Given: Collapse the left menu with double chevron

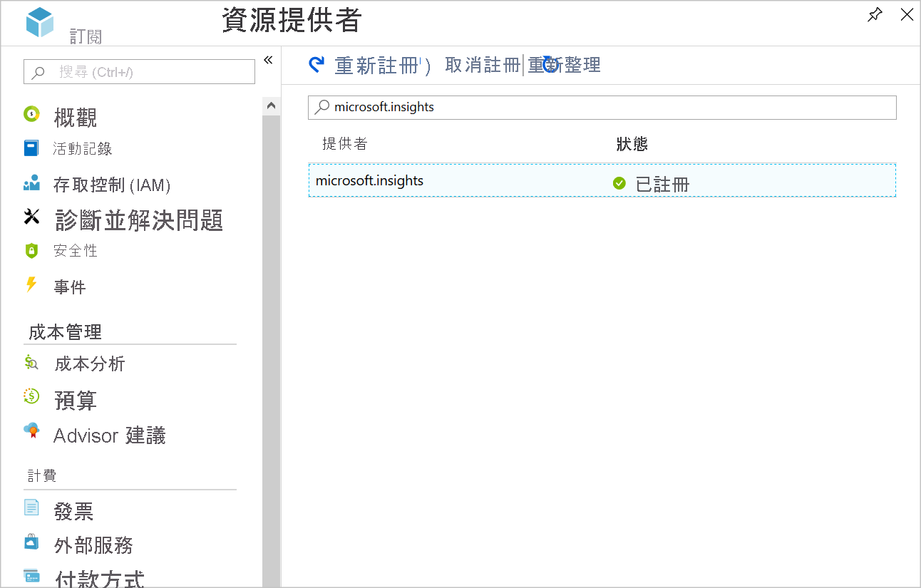Looking at the screenshot, I should coord(268,60).
